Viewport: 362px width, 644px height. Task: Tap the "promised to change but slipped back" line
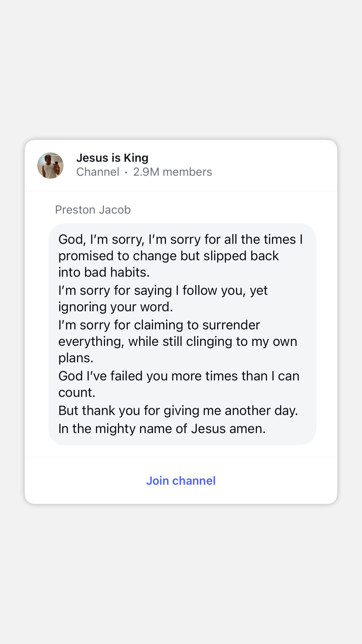pyautogui.click(x=168, y=256)
